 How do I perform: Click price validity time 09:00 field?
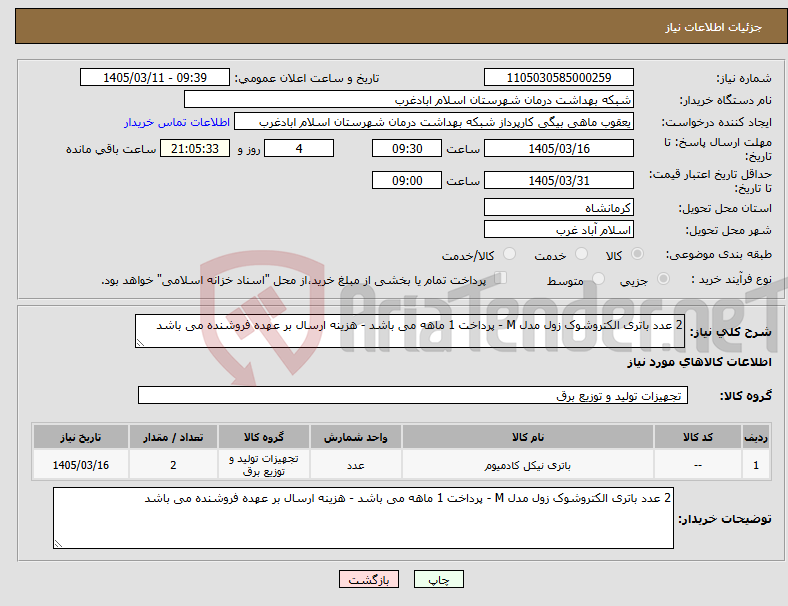[407, 180]
